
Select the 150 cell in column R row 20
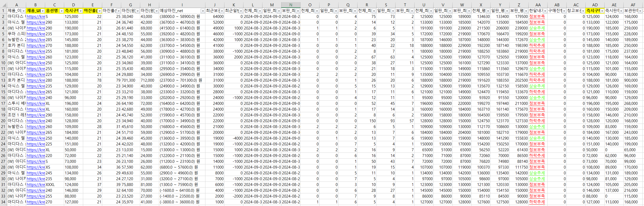(x=367, y=121)
